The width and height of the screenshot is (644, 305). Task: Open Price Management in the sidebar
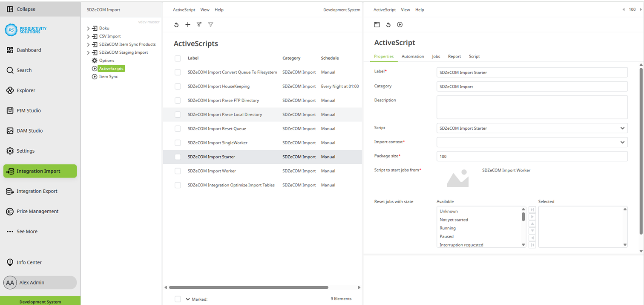point(37,211)
